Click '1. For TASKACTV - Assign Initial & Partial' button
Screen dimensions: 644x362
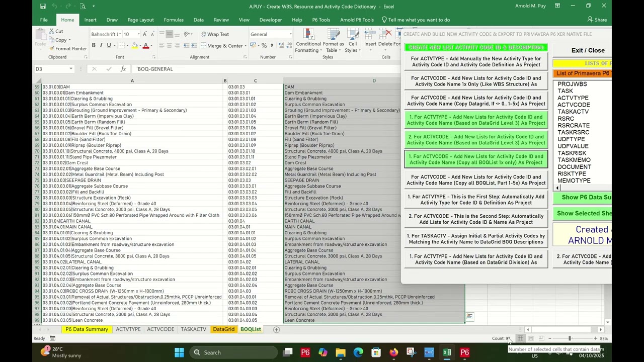pos(476,239)
